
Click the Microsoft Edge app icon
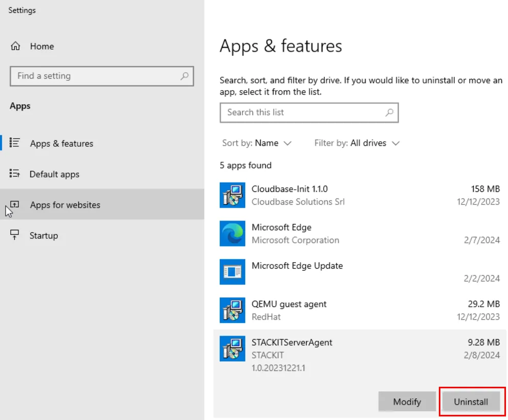coord(232,233)
